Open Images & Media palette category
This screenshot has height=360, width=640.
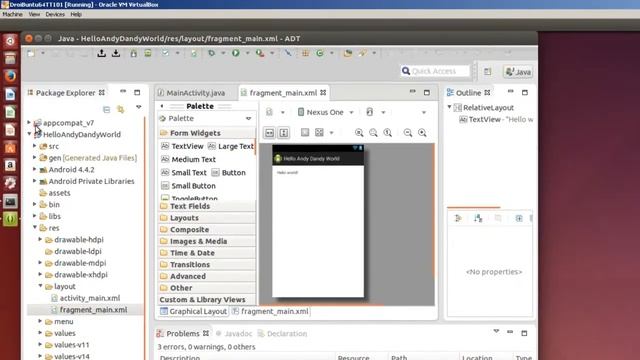(207, 241)
